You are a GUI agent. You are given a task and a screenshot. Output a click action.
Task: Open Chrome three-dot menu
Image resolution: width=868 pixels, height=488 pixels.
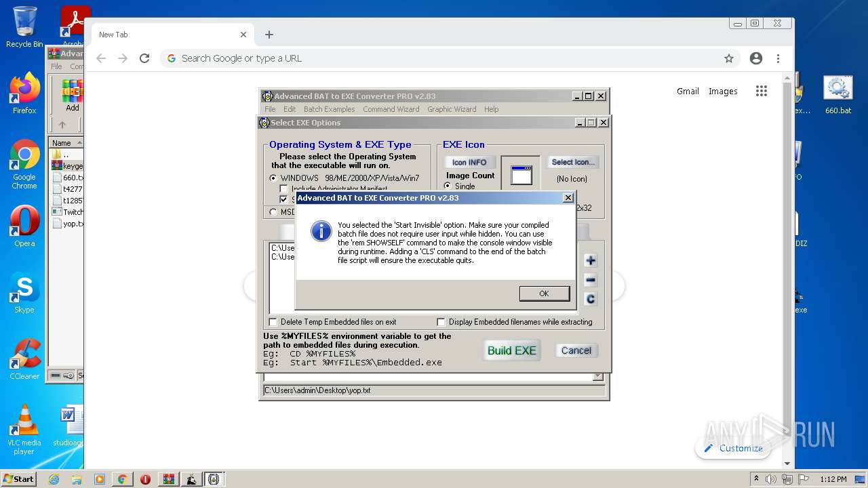(x=778, y=58)
